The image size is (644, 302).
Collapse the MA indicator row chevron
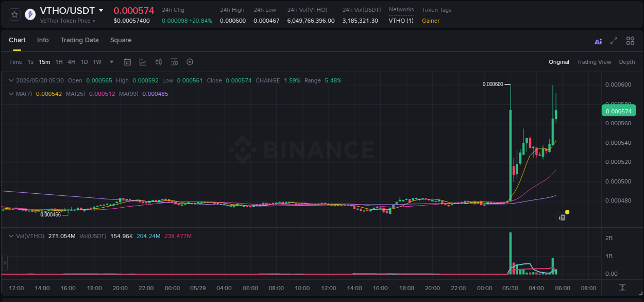click(11, 94)
